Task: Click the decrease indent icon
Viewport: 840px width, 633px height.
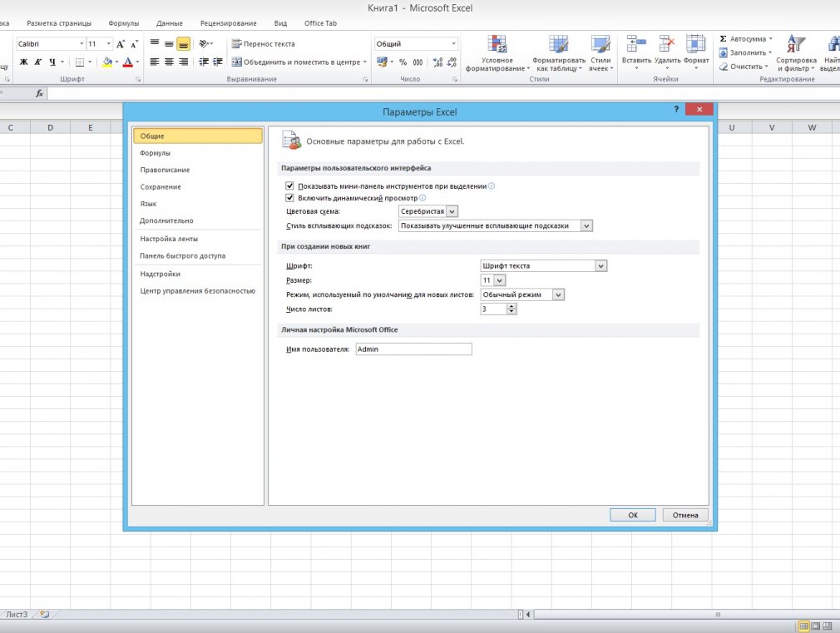Action: click(204, 62)
